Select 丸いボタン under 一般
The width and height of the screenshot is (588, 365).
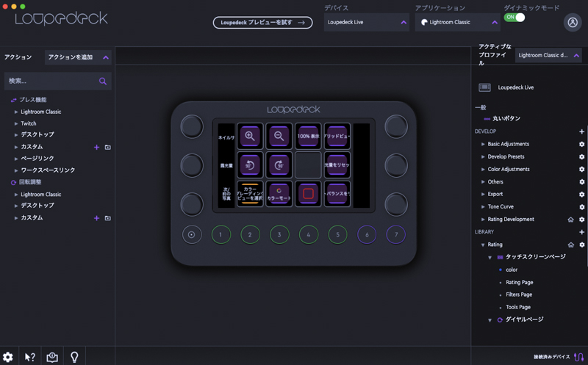click(506, 118)
